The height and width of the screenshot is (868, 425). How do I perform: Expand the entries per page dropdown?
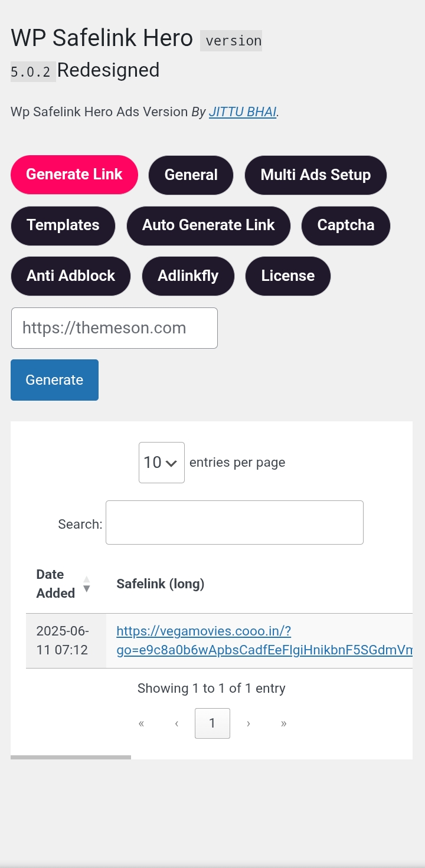pyautogui.click(x=161, y=463)
